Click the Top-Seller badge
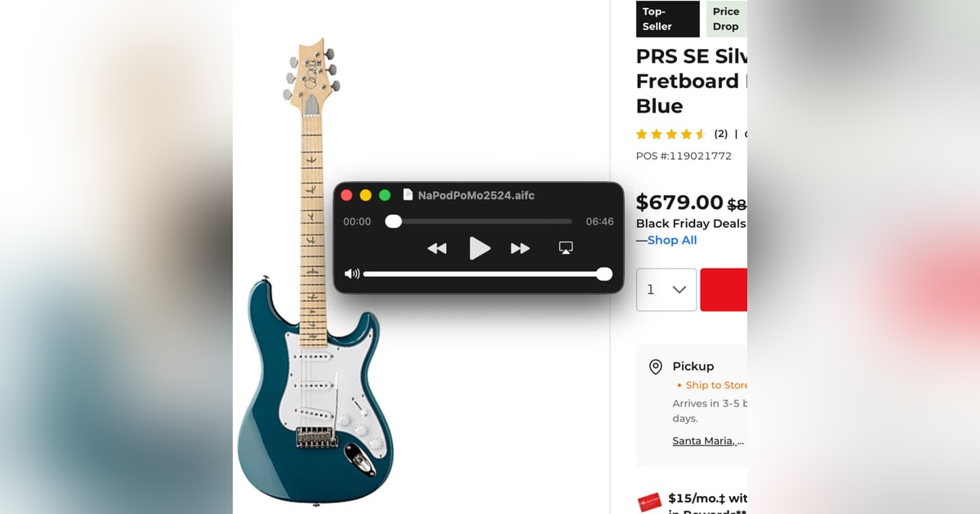The height and width of the screenshot is (514, 980). pos(668,19)
